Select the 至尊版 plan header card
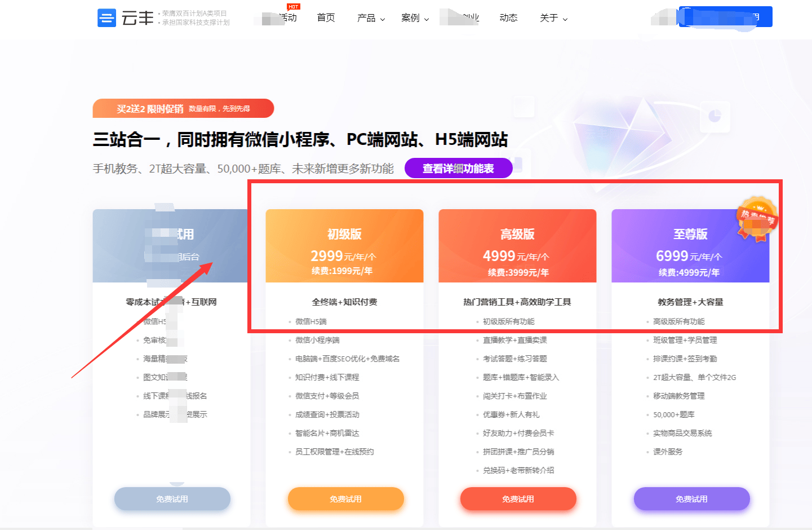 pyautogui.click(x=690, y=246)
